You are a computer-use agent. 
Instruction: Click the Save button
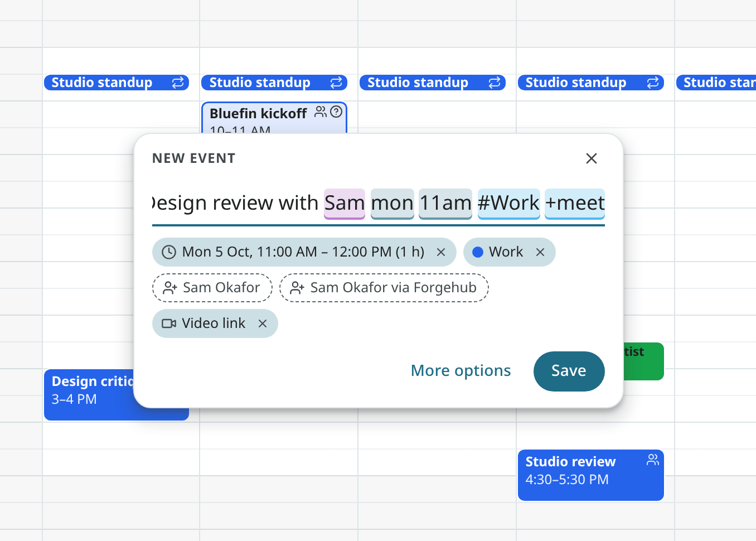(x=569, y=371)
